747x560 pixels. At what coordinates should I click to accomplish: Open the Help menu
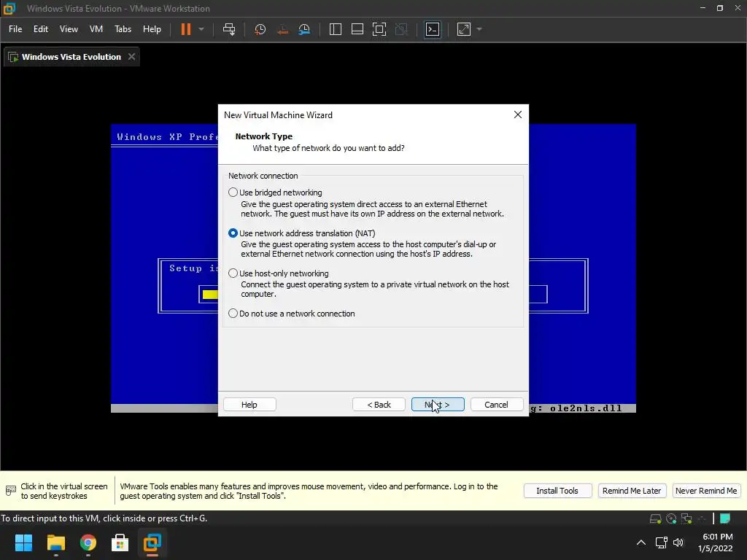tap(152, 29)
